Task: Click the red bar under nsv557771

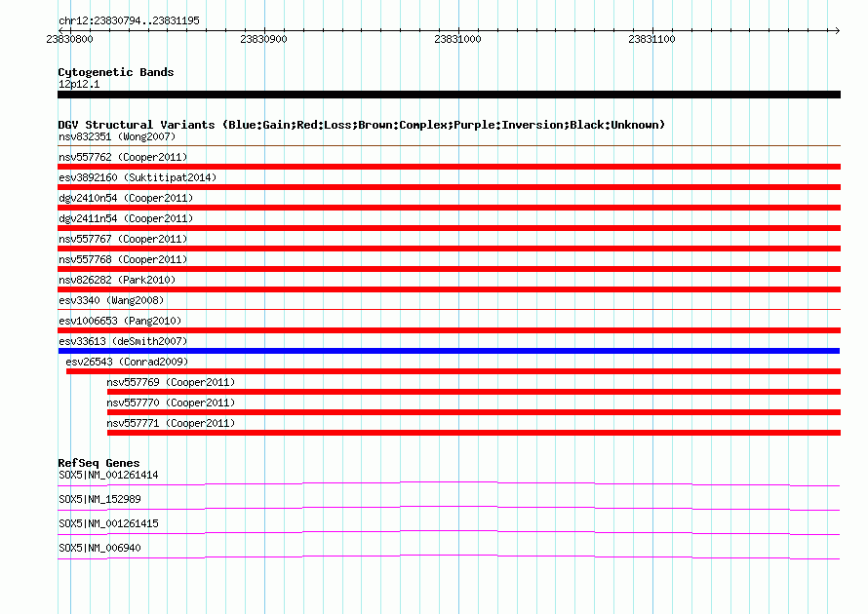Action: tap(474, 433)
